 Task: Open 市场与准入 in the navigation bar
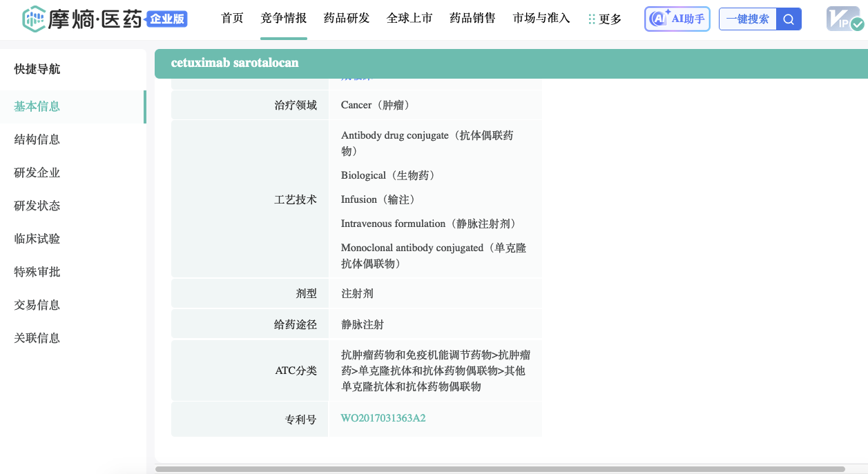pyautogui.click(x=541, y=19)
